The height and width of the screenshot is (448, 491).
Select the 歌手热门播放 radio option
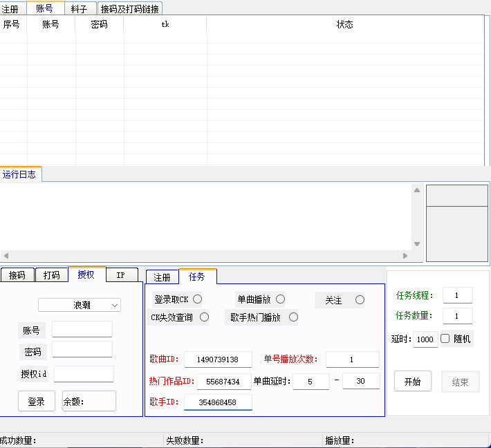293,317
